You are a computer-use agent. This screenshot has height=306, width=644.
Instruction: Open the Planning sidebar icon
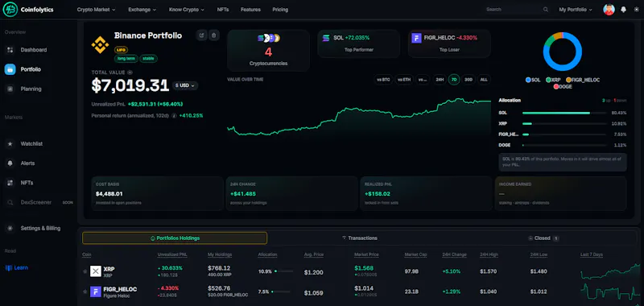(x=10, y=89)
